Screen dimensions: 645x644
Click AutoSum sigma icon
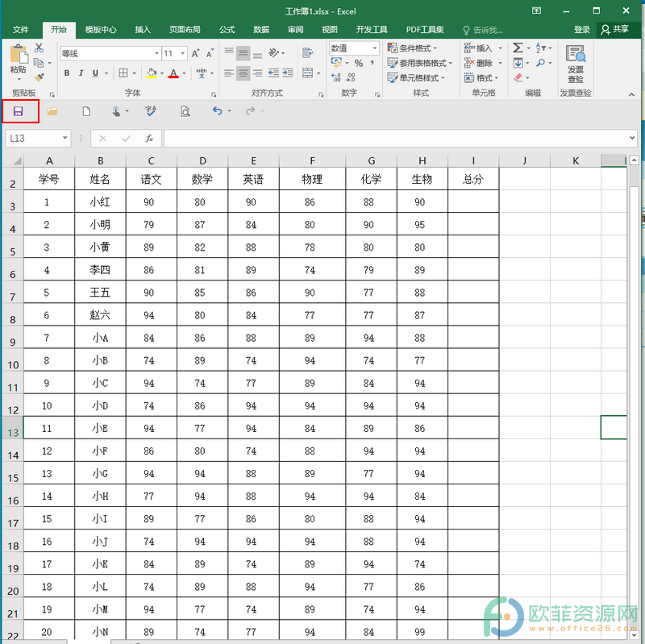pos(518,48)
